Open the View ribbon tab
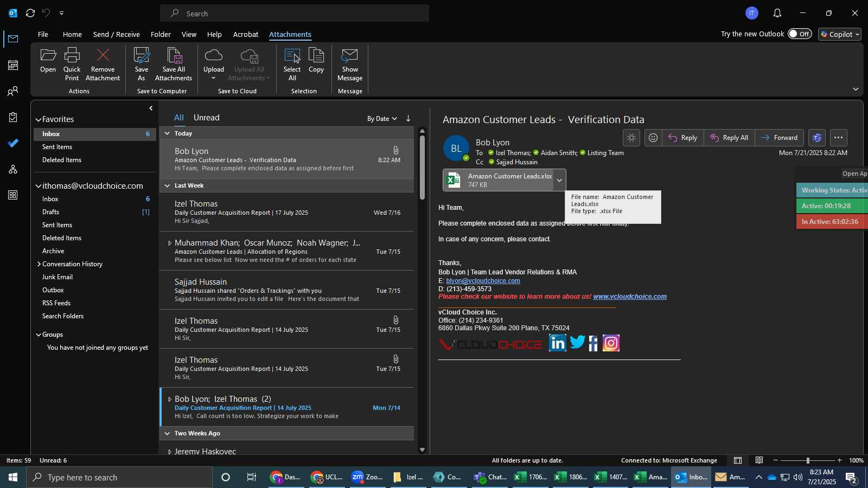The height and width of the screenshot is (488, 868). coord(189,34)
